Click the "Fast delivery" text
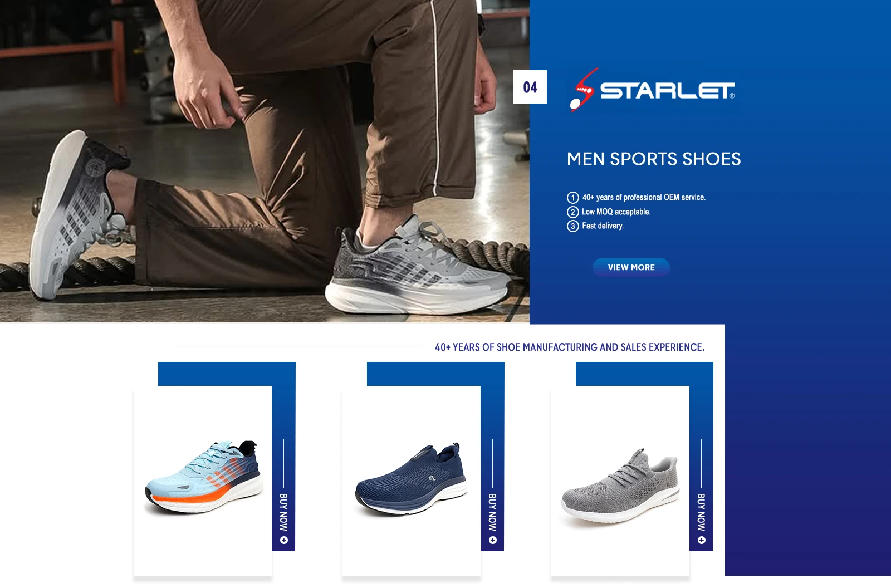The height and width of the screenshot is (588, 891). [x=603, y=226]
